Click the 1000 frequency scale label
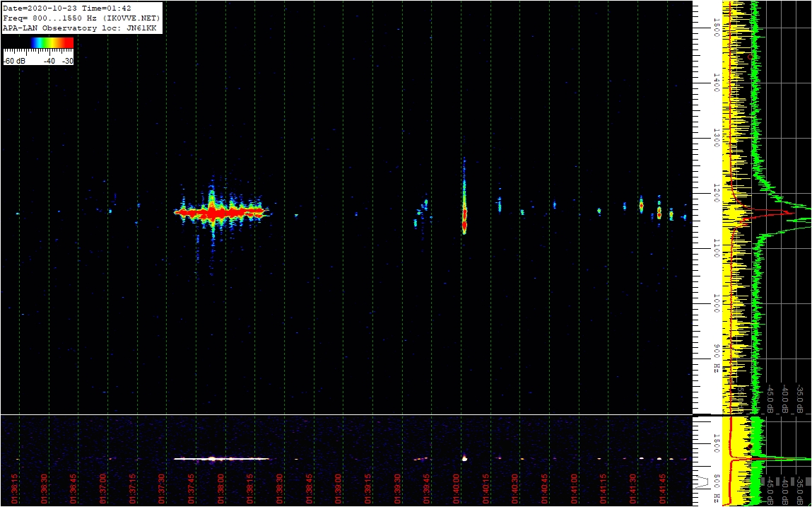The width and height of the screenshot is (812, 507). 716,304
